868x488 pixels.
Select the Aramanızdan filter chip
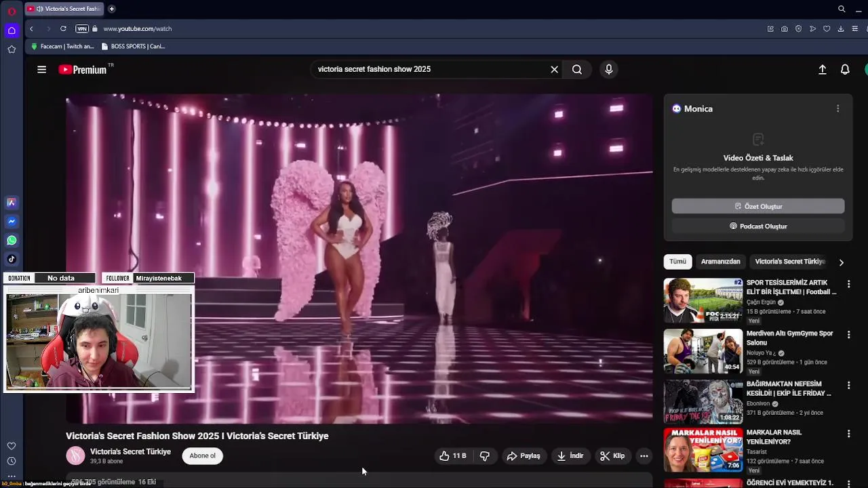720,262
